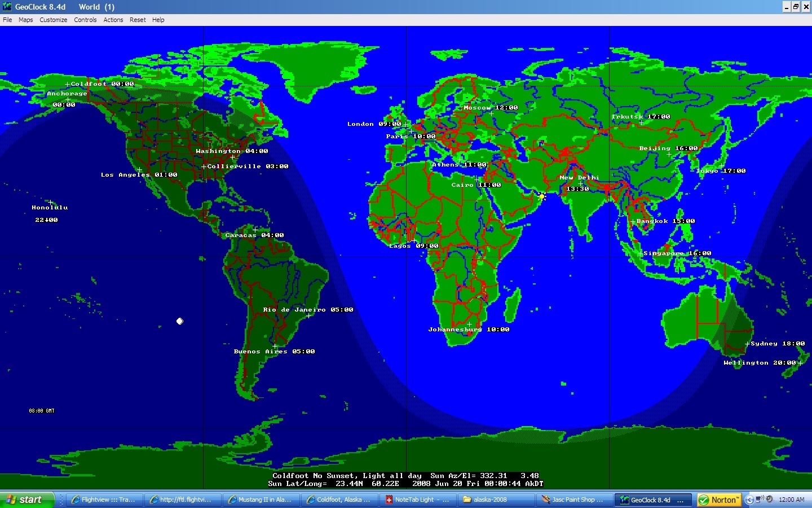Click the Athens 11:00 label
The height and width of the screenshot is (508, 812).
[459, 165]
